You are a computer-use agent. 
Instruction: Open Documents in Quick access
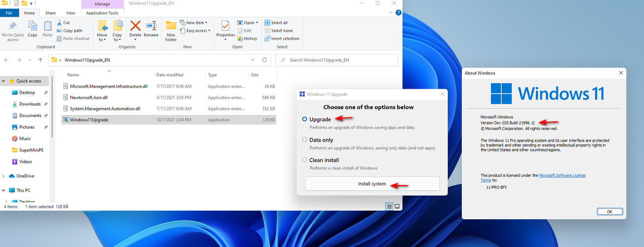30,115
